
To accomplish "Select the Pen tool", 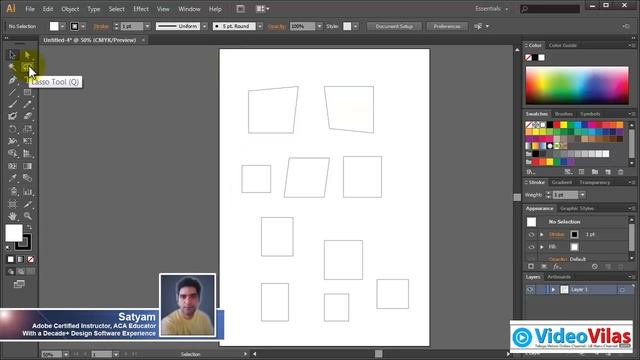I will click(x=12, y=80).
